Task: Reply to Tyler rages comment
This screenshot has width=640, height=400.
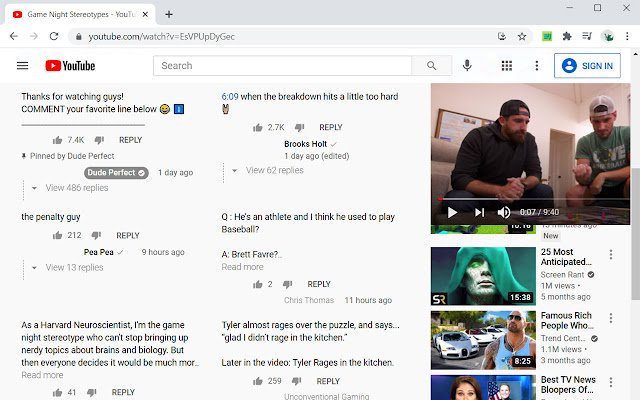Action: (x=328, y=381)
